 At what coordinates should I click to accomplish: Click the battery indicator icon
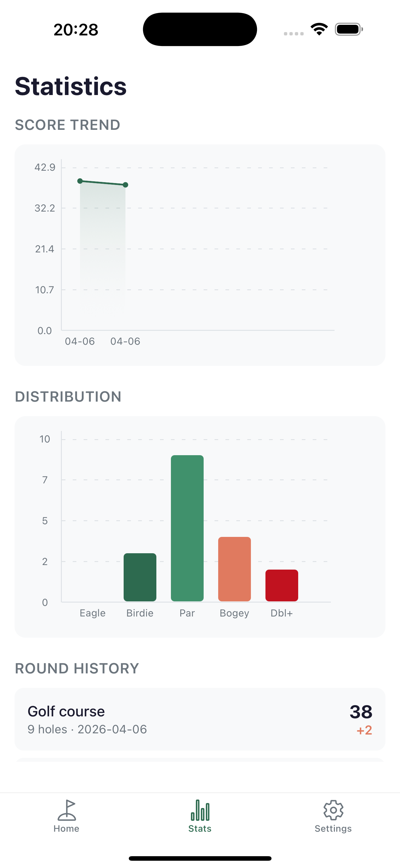348,29
